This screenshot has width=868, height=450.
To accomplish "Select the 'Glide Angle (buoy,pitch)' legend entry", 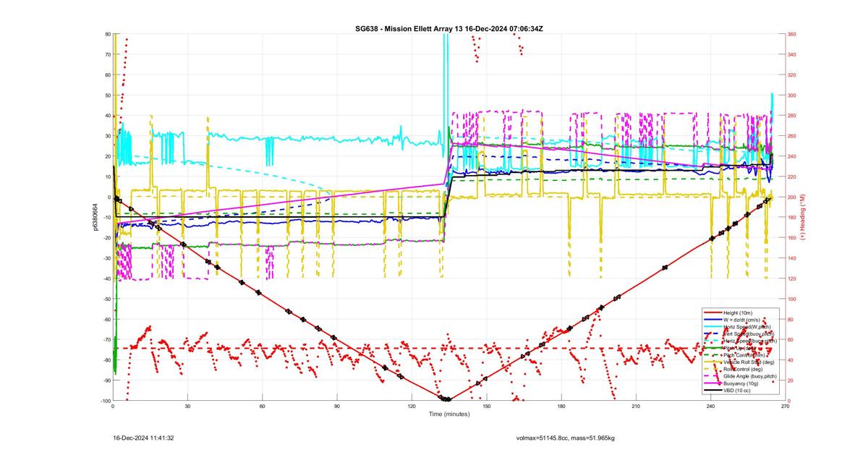I will [751, 376].
